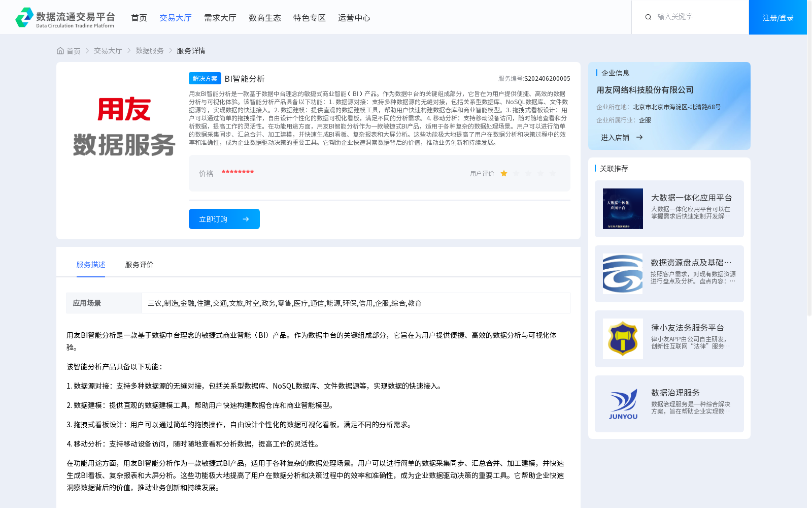Switch to the 服务描述 tab
The height and width of the screenshot is (508, 812).
click(x=91, y=264)
